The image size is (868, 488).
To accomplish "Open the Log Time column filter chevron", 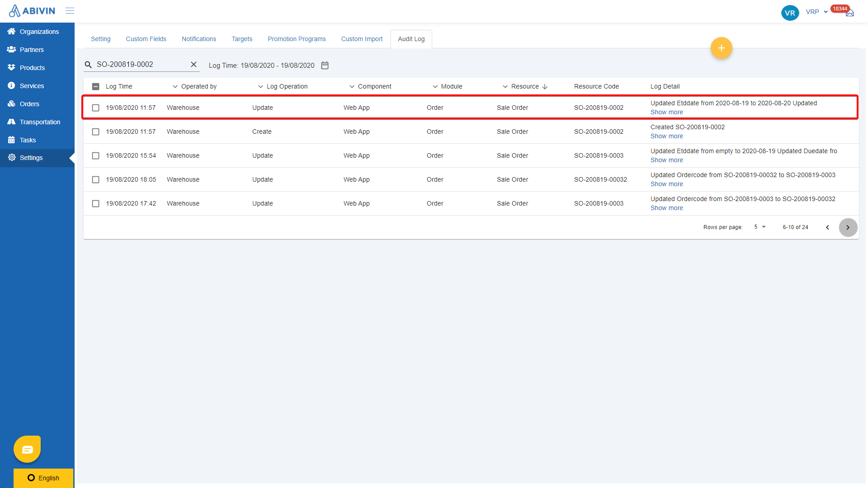I will pos(175,87).
